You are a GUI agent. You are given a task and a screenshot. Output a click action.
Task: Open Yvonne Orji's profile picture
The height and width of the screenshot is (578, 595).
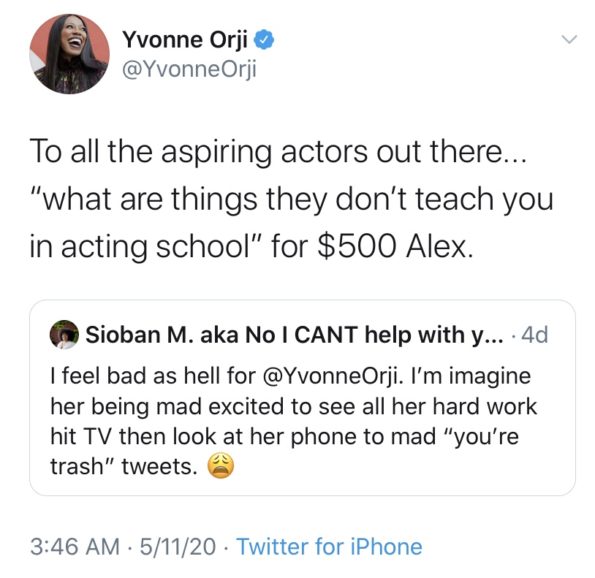(69, 54)
